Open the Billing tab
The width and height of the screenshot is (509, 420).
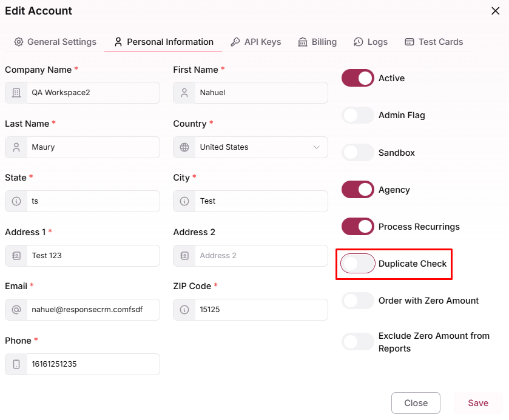tap(317, 42)
